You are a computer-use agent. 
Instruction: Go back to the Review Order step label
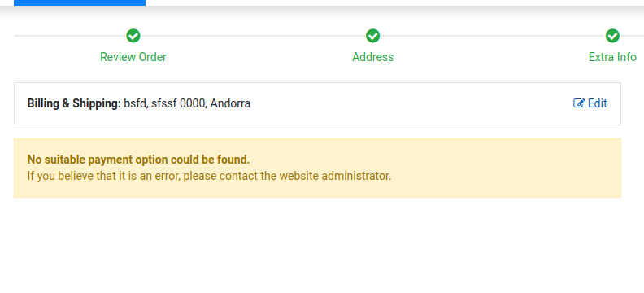point(133,57)
